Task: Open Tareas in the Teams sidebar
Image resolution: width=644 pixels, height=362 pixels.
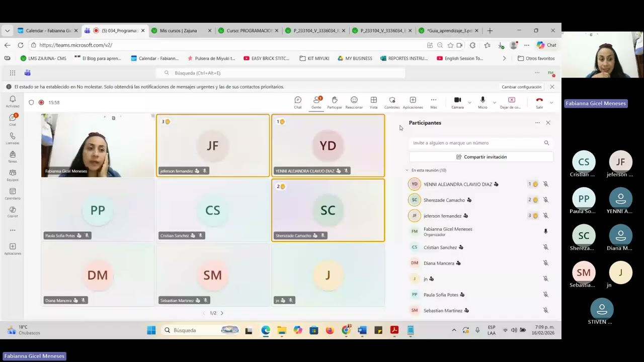Action: 13,157
